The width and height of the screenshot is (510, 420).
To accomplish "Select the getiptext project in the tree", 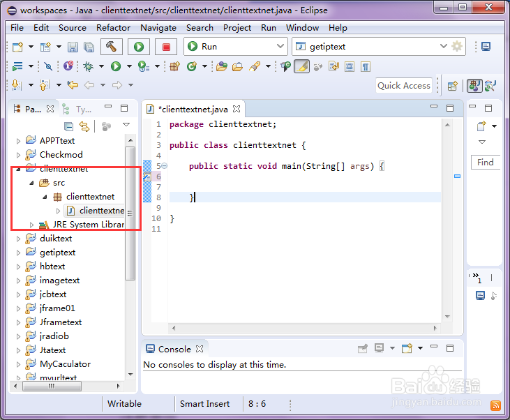I will tap(58, 253).
